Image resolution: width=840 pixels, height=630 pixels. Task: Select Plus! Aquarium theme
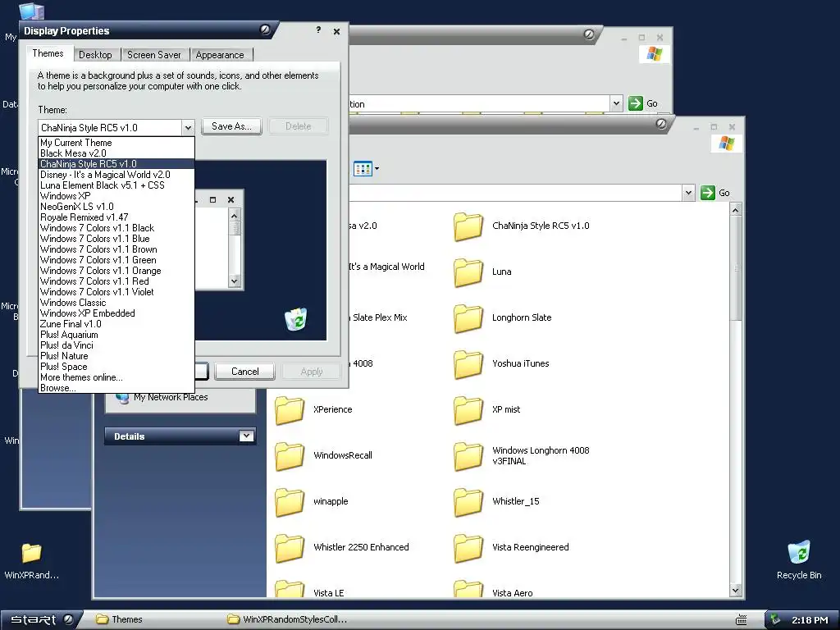pyautogui.click(x=116, y=335)
